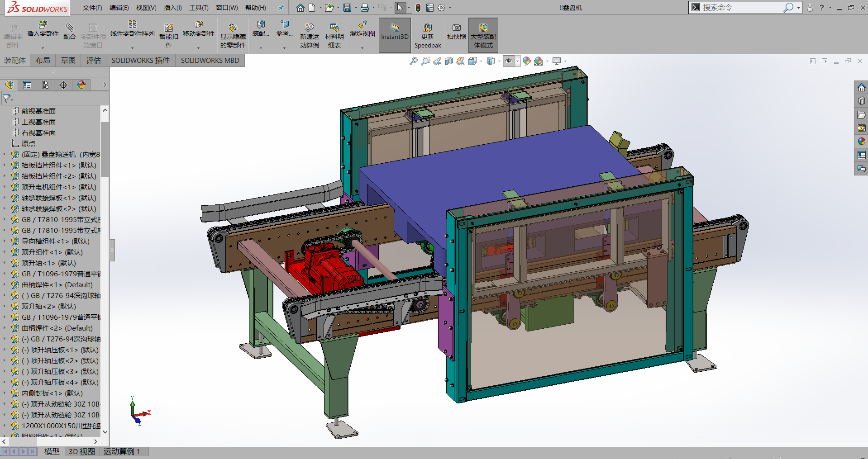The width and height of the screenshot is (868, 459).
Task: Toggle 大型装配体模式 (Large Assembly Mode)
Action: click(483, 35)
